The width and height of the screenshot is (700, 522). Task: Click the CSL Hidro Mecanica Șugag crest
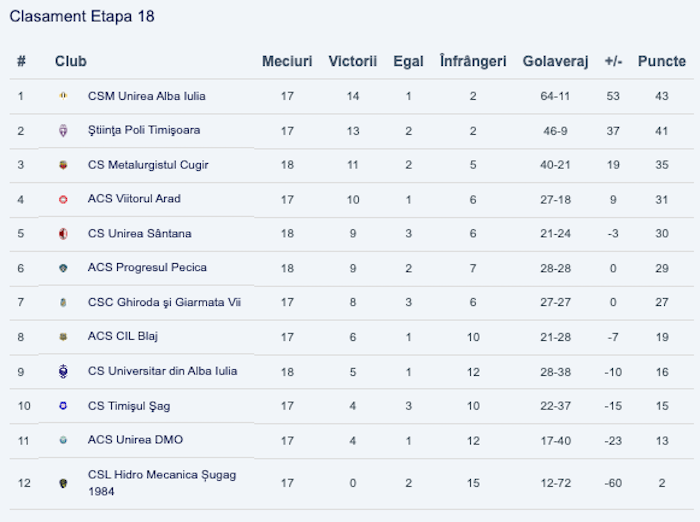(64, 483)
